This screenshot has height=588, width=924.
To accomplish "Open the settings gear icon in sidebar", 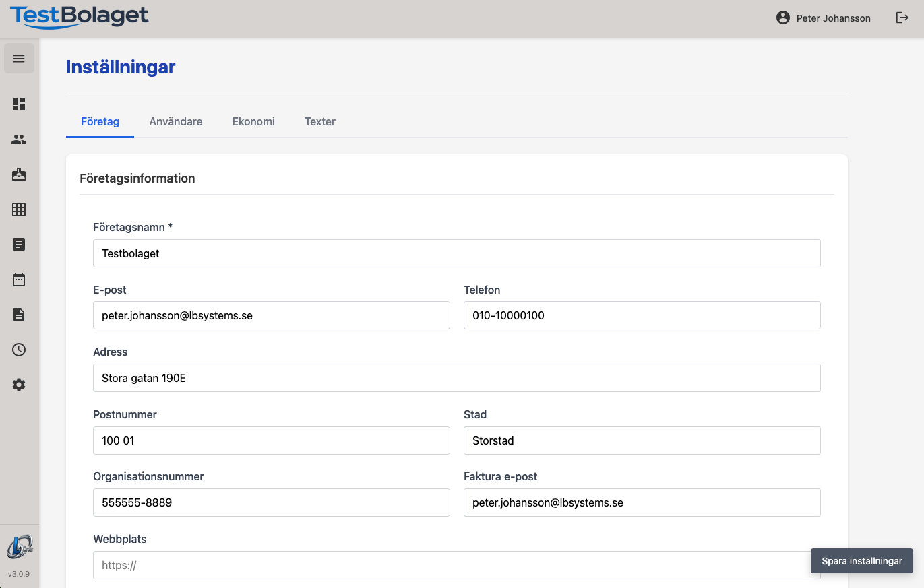I will coord(19,385).
